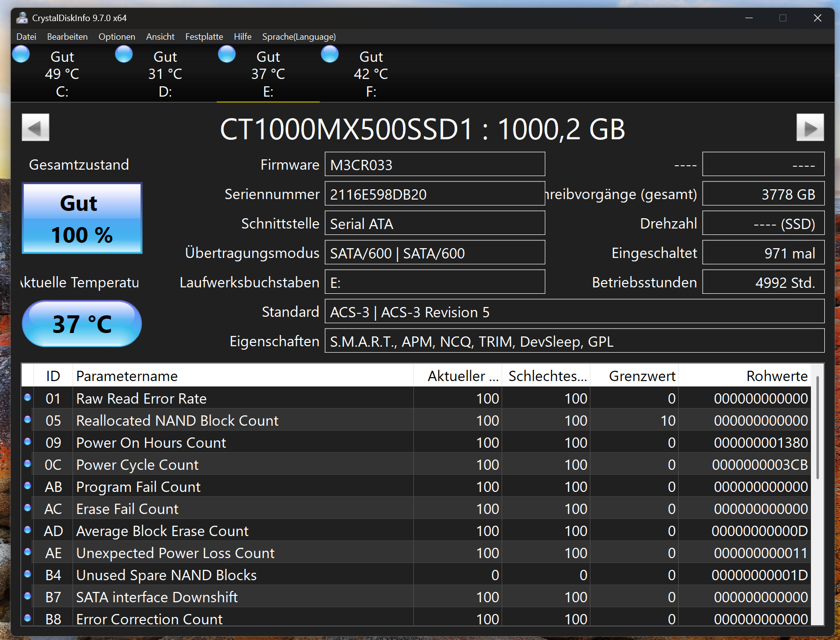Open the Optionen menu

pos(117,37)
